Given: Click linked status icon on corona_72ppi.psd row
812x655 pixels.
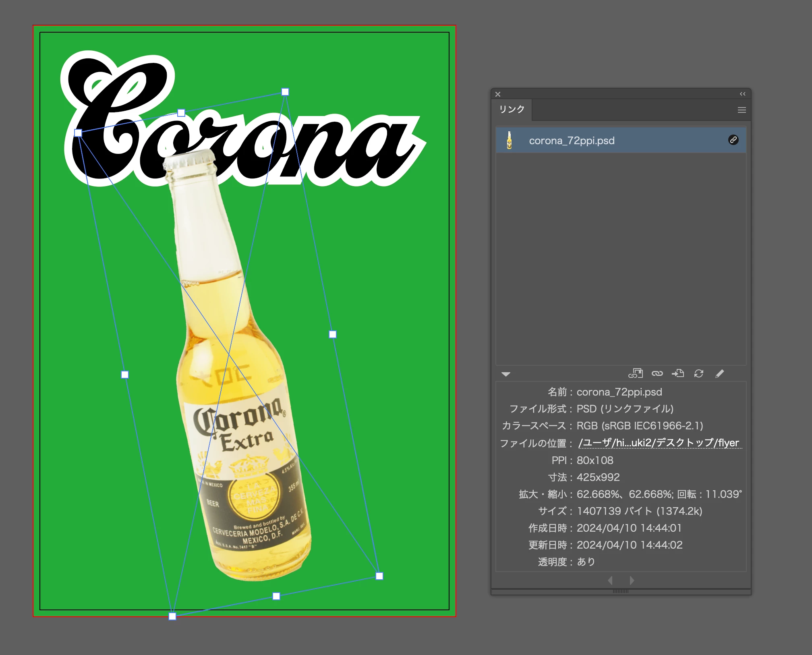Looking at the screenshot, I should (x=733, y=140).
